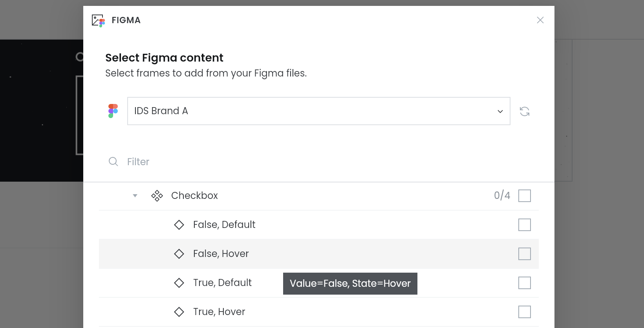This screenshot has width=644, height=328.
Task: Click the Select Figma content heading
Action: [x=164, y=58]
